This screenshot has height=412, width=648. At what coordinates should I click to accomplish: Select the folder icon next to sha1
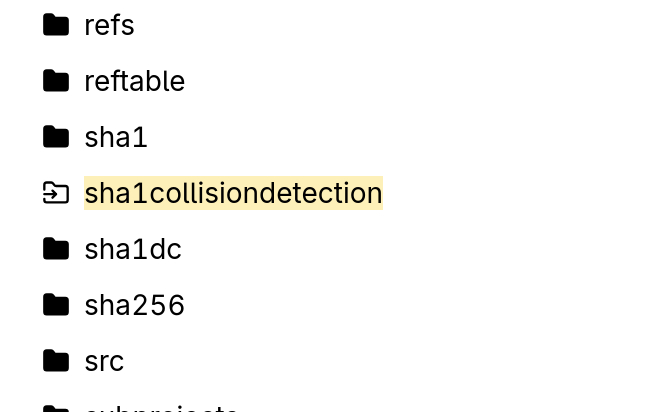pyautogui.click(x=56, y=137)
